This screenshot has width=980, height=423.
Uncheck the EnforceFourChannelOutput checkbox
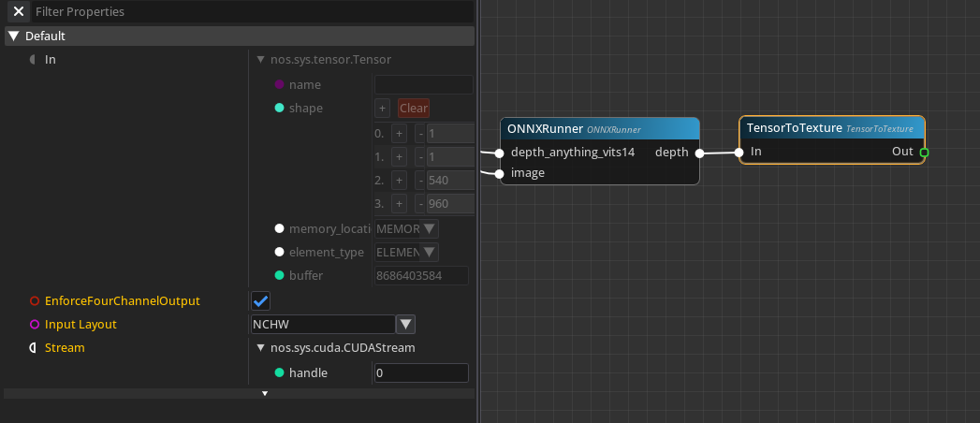click(260, 301)
